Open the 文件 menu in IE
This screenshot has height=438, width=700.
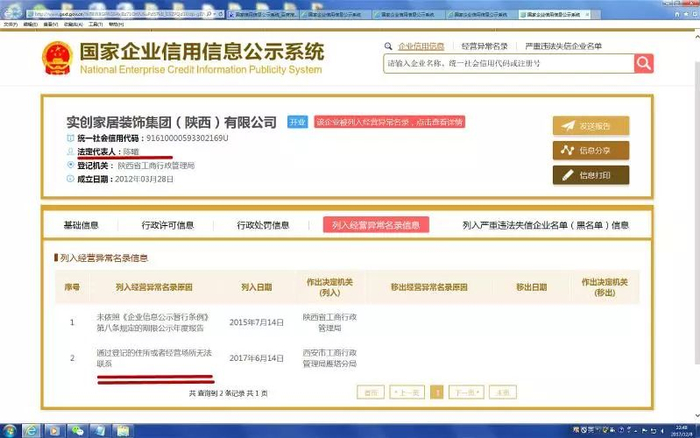click(10, 24)
